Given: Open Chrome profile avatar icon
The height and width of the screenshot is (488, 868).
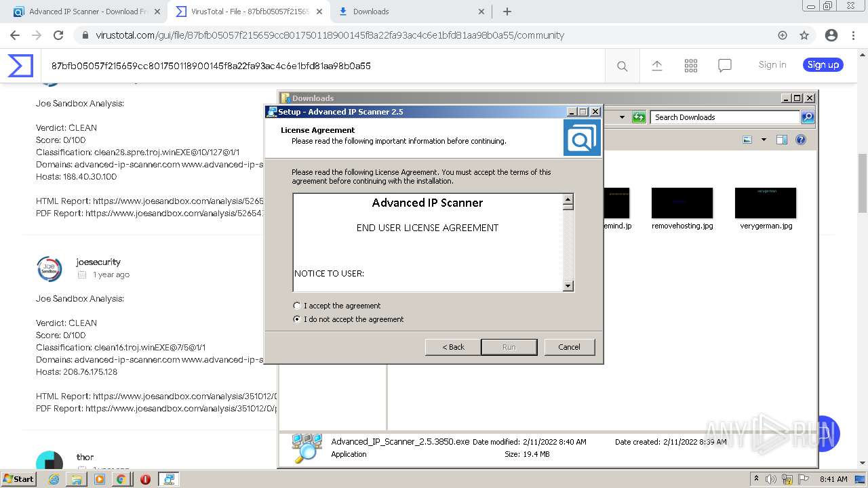Looking at the screenshot, I should [831, 35].
